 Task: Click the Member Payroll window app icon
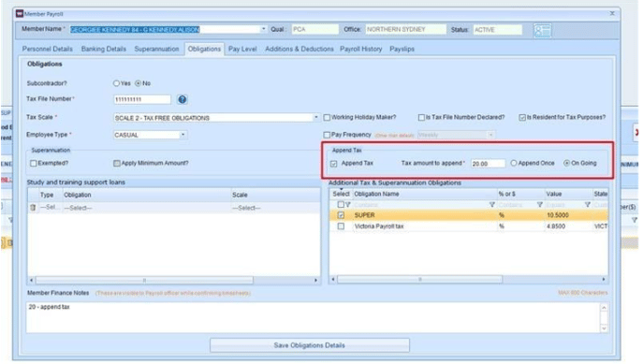pyautogui.click(x=19, y=13)
